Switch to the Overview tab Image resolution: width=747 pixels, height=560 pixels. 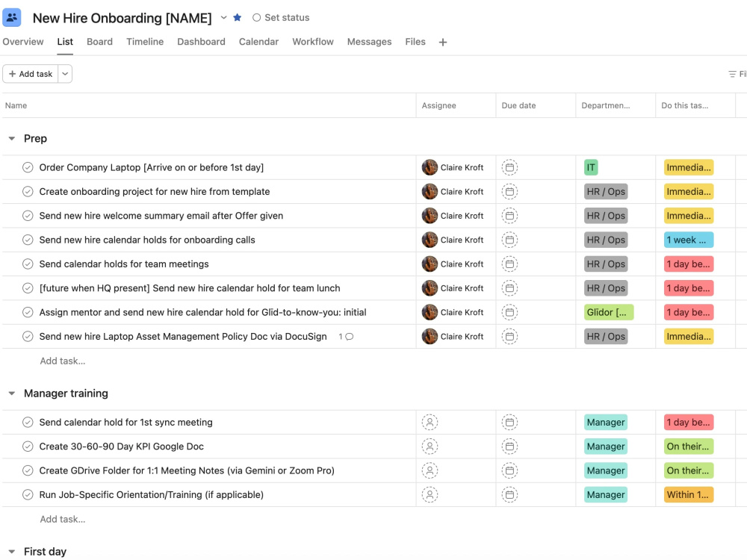(x=23, y=42)
